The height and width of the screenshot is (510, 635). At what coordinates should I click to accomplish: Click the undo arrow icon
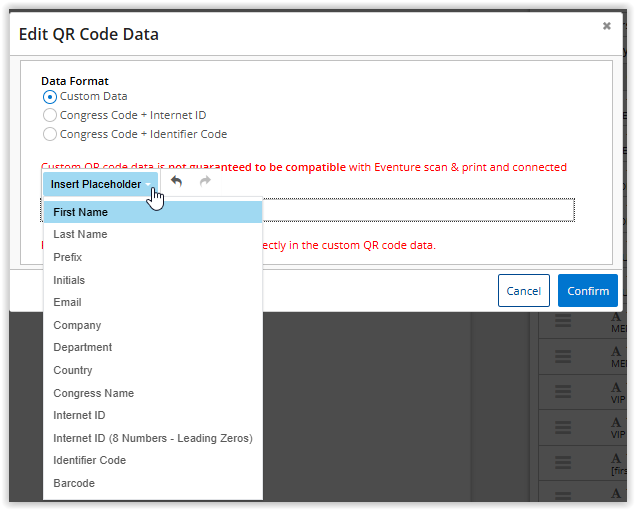tap(177, 182)
